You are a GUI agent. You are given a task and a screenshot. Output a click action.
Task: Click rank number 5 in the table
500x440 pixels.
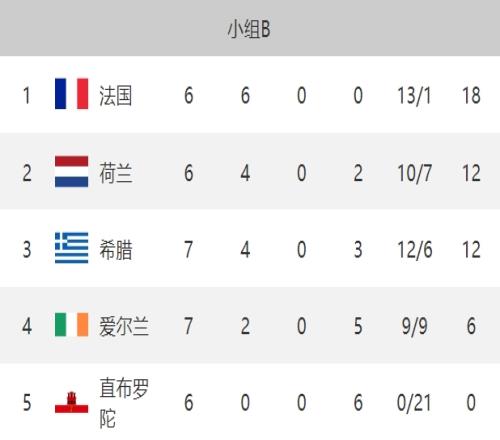27,402
